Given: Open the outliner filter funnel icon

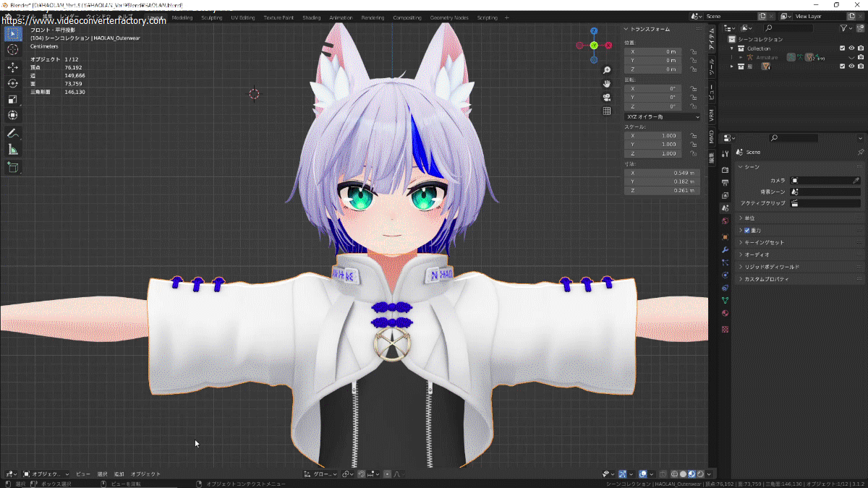Looking at the screenshot, I should point(843,28).
